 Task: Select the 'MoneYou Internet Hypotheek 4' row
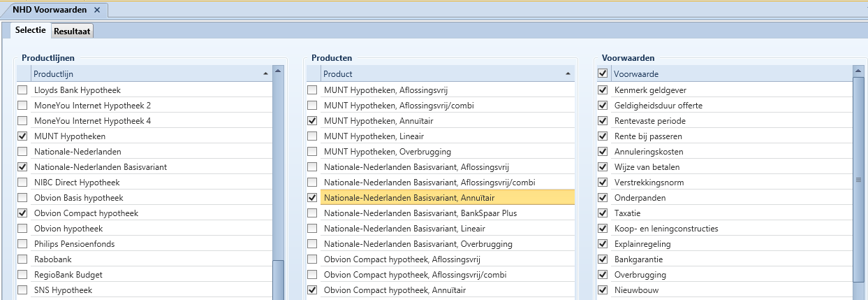144,121
